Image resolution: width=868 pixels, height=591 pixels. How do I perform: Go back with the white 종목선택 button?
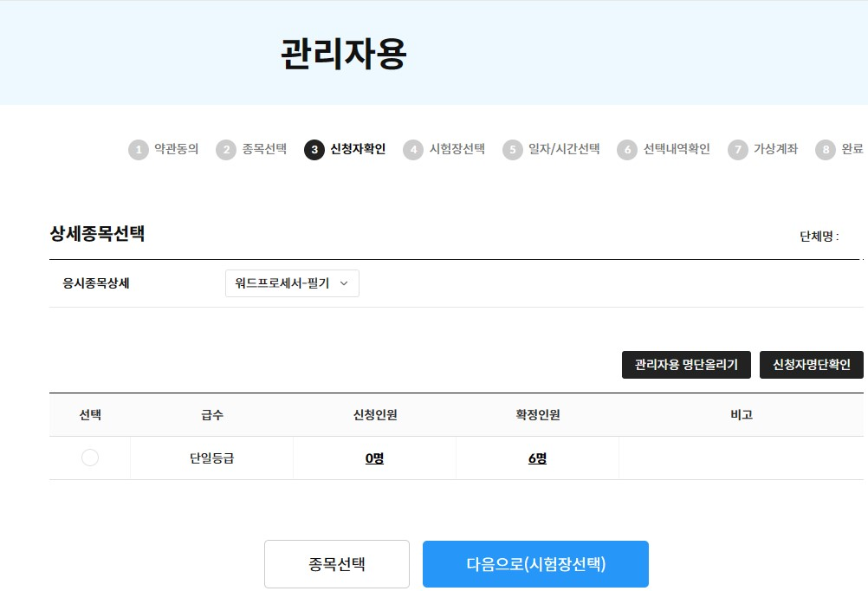(336, 564)
